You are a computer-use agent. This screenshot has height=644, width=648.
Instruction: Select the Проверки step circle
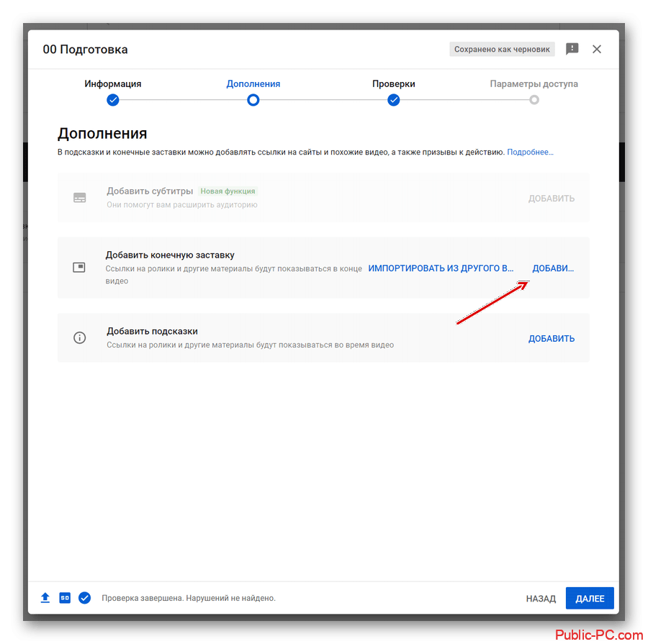click(x=394, y=100)
